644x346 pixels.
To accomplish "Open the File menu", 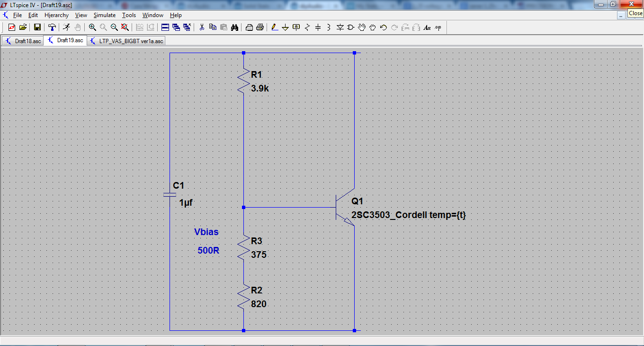I will (18, 15).
